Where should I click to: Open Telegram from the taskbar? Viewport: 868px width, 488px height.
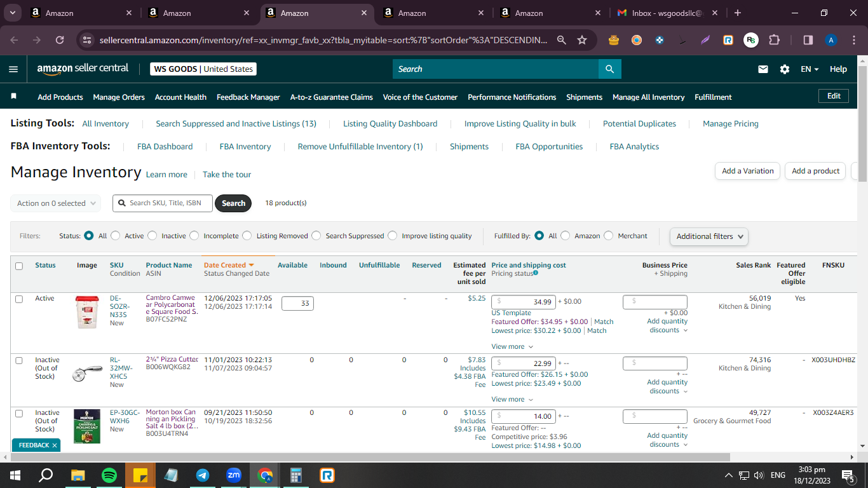pos(203,475)
